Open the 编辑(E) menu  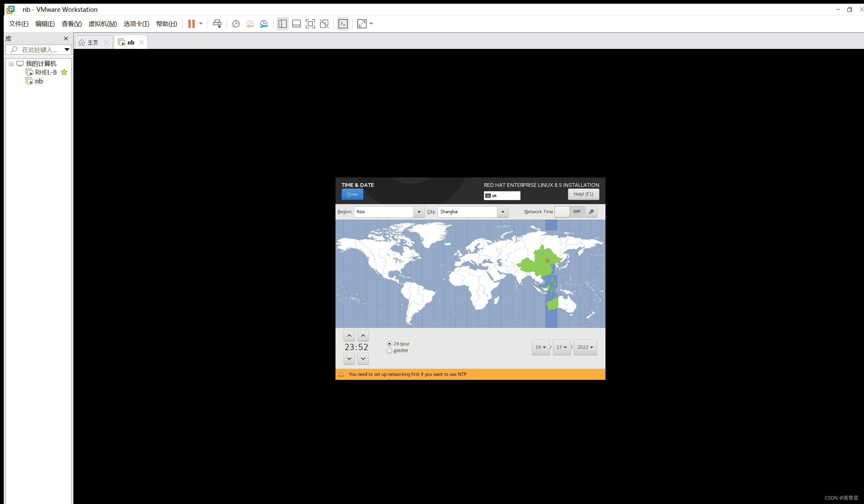coord(45,24)
